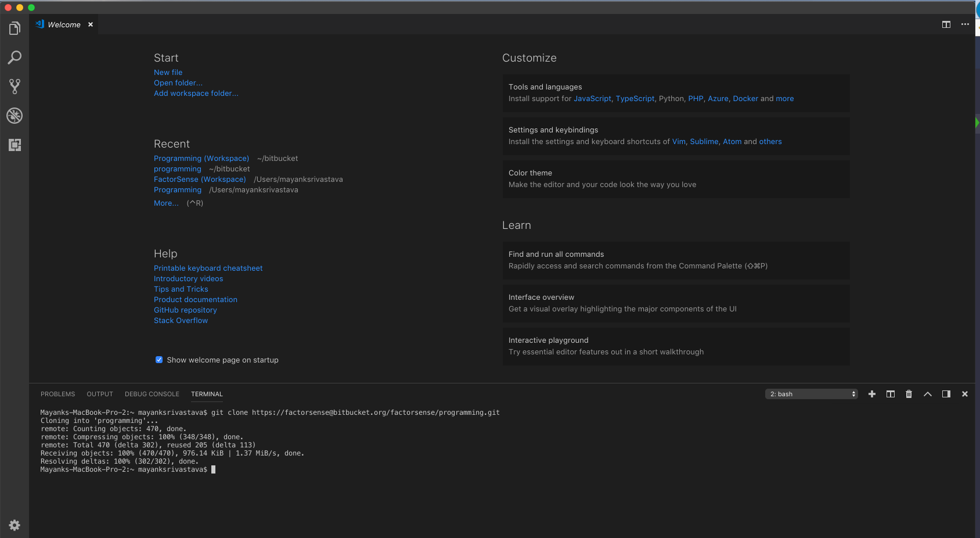Open the Source Control view
This screenshot has height=538, width=980.
pyautogui.click(x=15, y=87)
